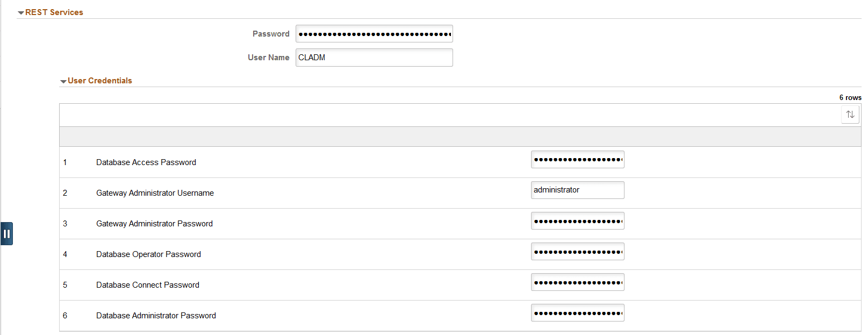Click the Gateway Administrator Password field

(x=577, y=220)
